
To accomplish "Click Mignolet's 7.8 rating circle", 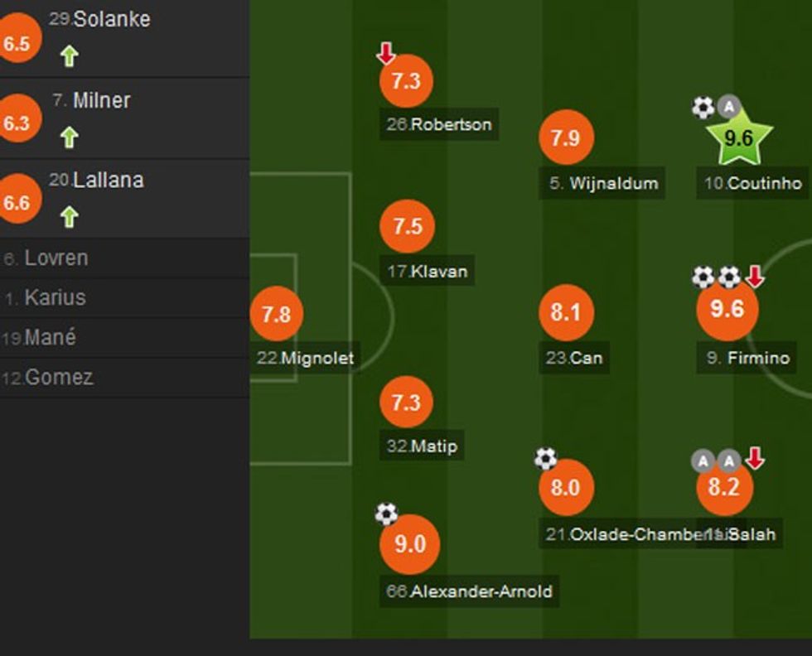I will 277,315.
